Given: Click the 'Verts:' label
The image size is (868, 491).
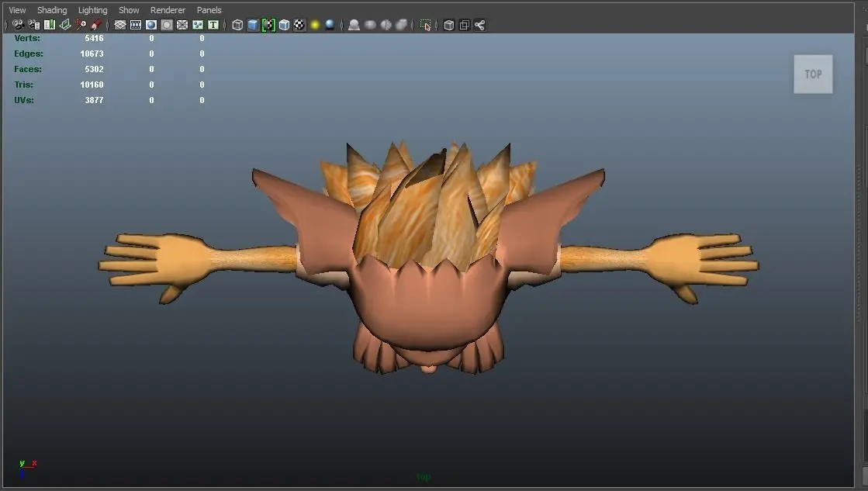Looking at the screenshot, I should (27, 38).
